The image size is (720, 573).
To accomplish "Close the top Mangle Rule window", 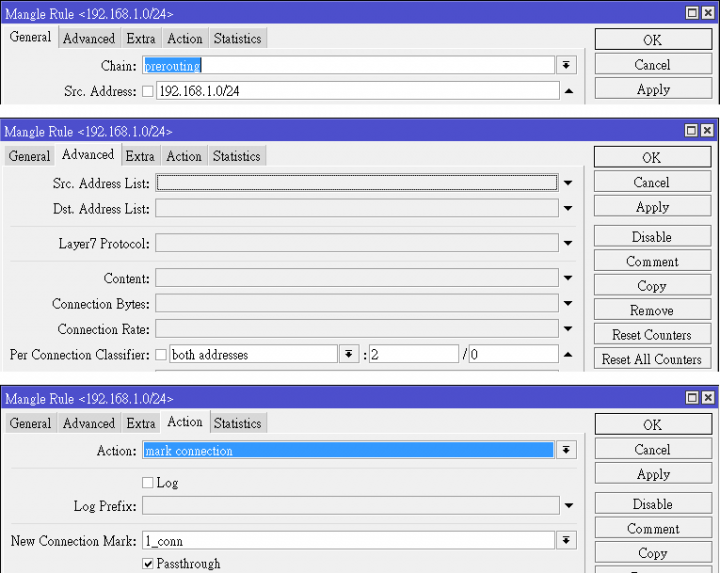I will 708,13.
